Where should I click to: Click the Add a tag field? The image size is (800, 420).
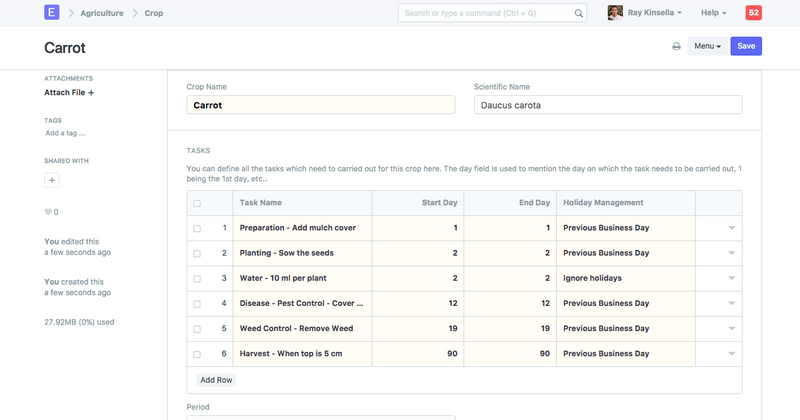tap(66, 133)
